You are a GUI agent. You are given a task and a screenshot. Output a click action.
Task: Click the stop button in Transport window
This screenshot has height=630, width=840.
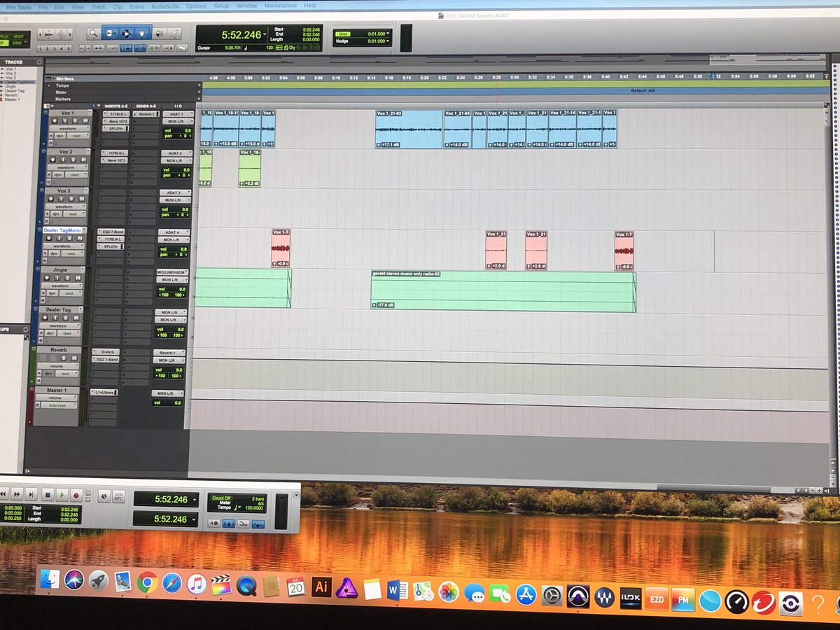click(x=48, y=494)
